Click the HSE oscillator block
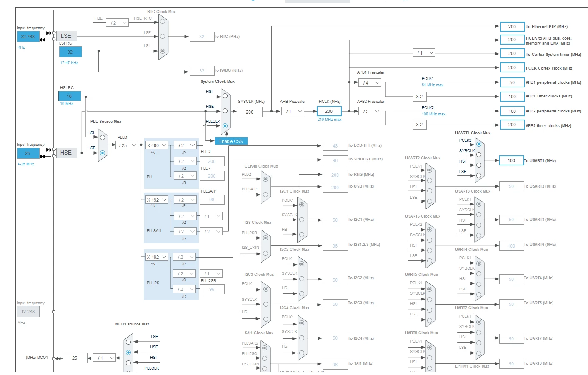This screenshot has height=375, width=588. [x=66, y=152]
